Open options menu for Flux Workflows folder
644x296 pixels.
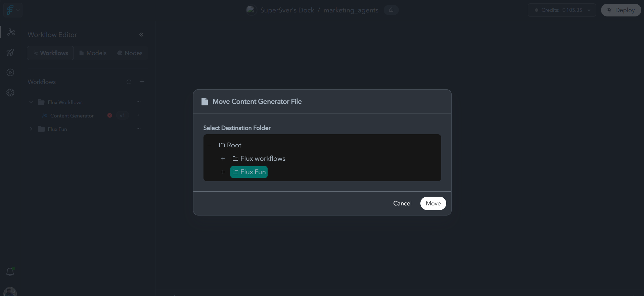tap(139, 102)
